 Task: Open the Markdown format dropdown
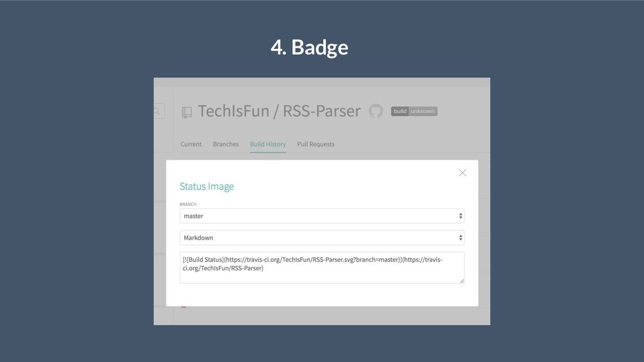(322, 238)
